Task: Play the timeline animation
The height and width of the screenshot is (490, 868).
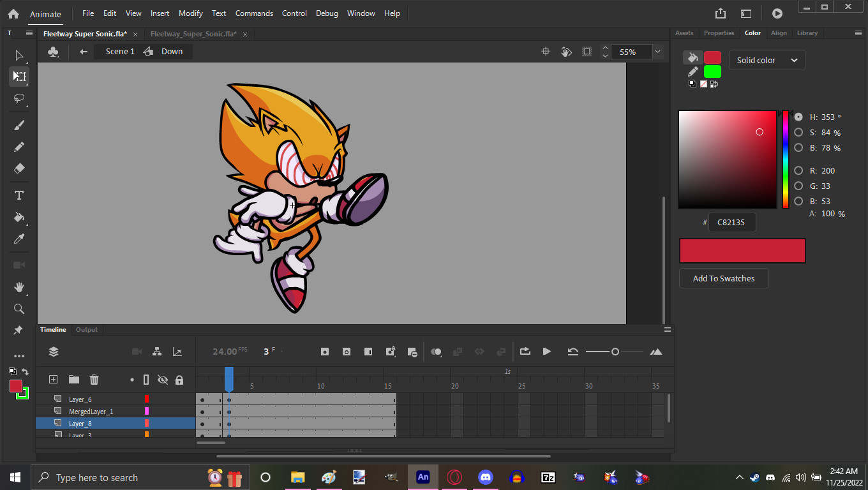Action: (547, 352)
